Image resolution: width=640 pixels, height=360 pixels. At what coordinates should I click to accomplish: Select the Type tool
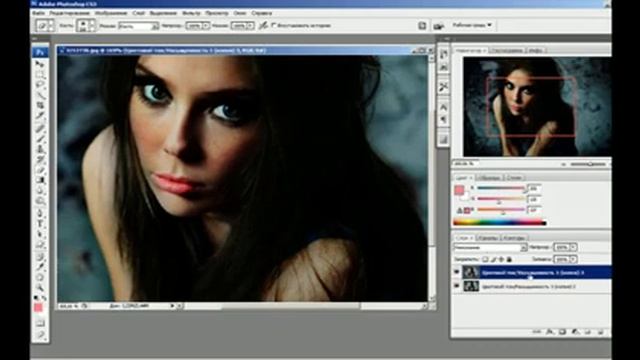(x=40, y=224)
